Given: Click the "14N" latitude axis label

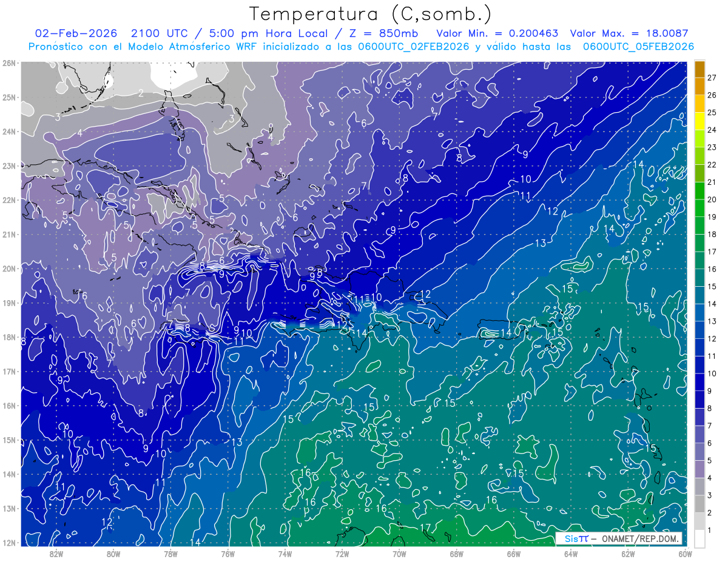Looking at the screenshot, I should point(9,474).
